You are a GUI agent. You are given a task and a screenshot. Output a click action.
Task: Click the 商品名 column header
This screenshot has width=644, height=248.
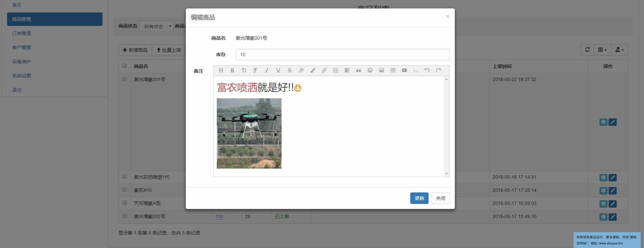click(141, 66)
